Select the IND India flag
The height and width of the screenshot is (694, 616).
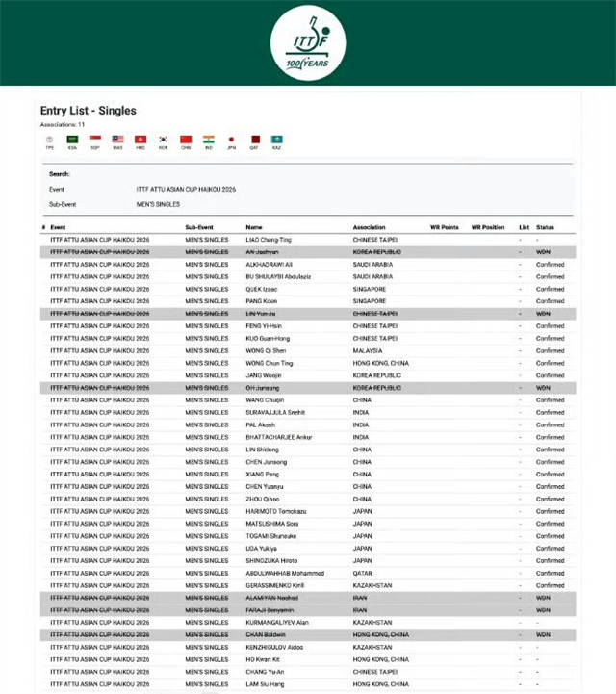209,140
